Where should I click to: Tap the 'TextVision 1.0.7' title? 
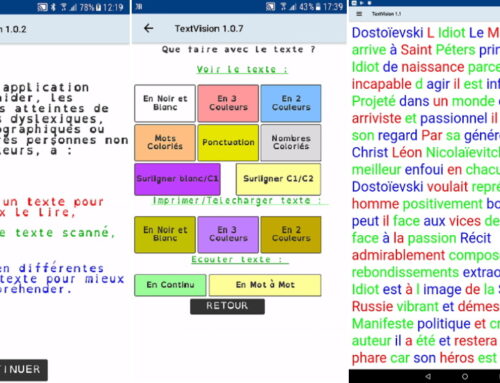pyautogui.click(x=209, y=29)
